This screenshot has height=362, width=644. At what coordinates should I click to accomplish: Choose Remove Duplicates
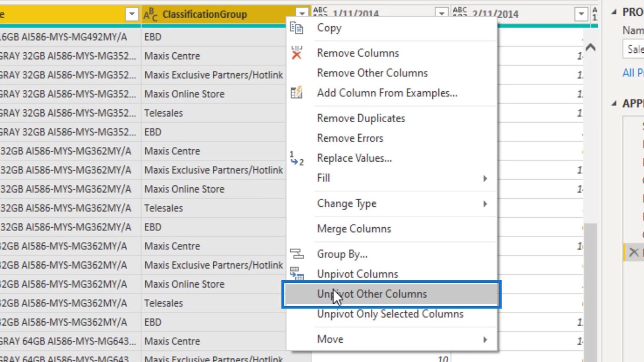click(392, 118)
